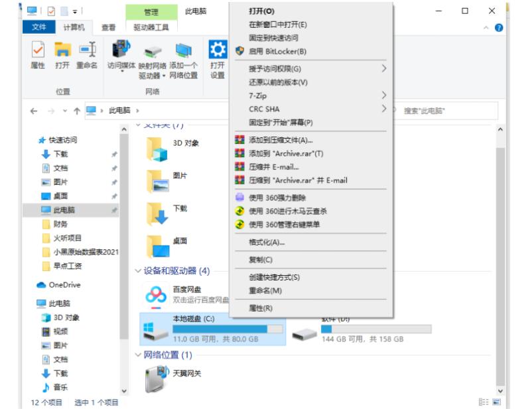Click 此电脑 in the address bar
532x409 pixels.
[x=119, y=111]
